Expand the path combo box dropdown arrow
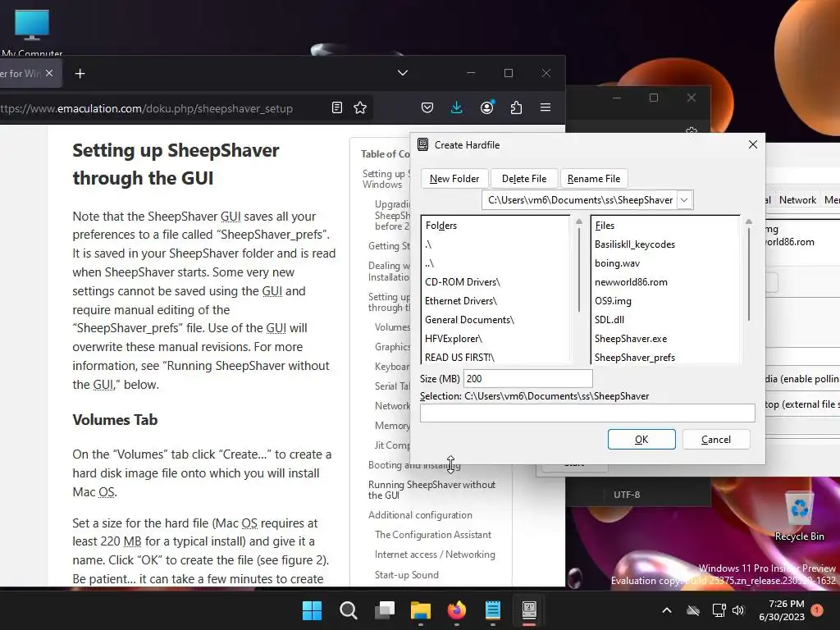This screenshot has height=630, width=840. (x=684, y=200)
